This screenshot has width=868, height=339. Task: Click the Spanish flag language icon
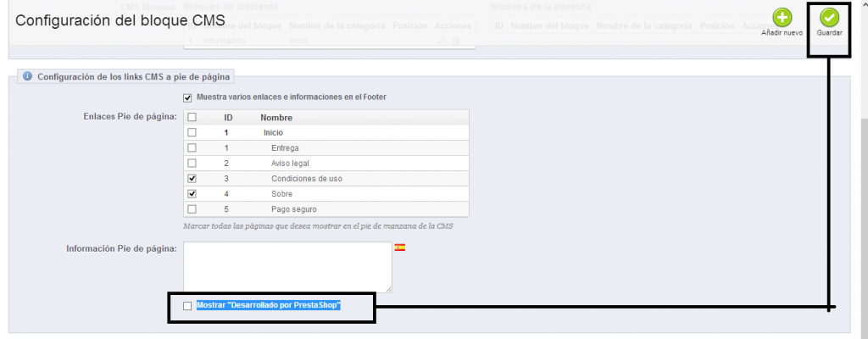tap(400, 247)
